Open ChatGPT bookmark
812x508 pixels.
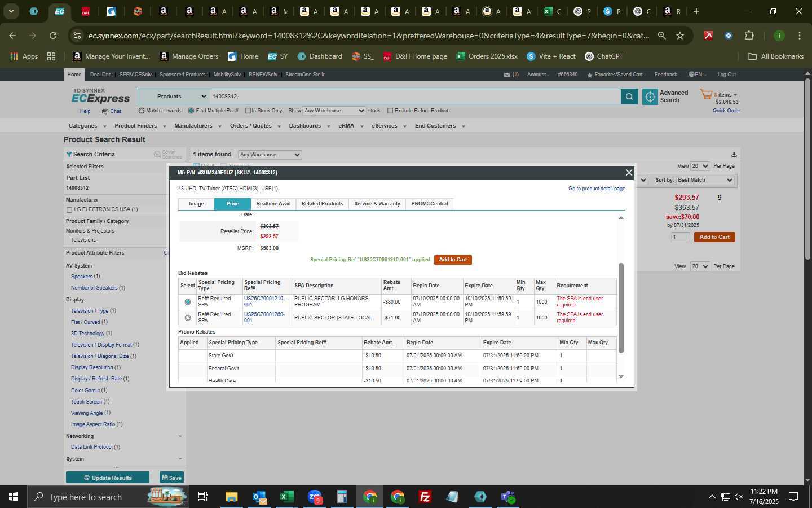(x=604, y=56)
